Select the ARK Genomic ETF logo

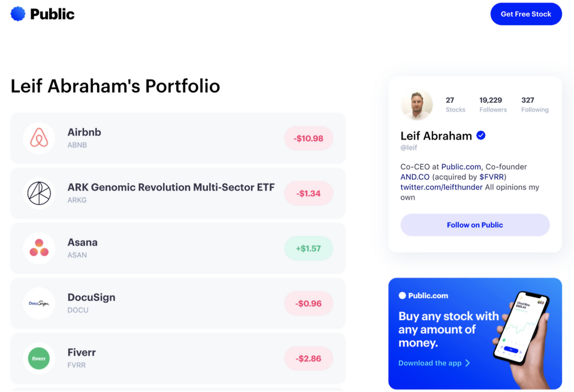39,193
